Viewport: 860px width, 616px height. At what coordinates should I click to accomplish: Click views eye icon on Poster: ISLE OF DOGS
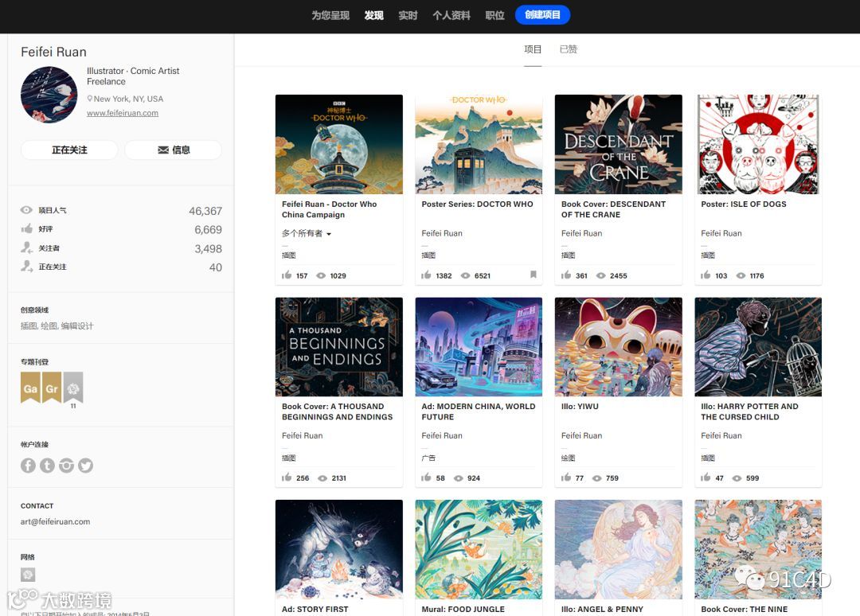tap(741, 275)
